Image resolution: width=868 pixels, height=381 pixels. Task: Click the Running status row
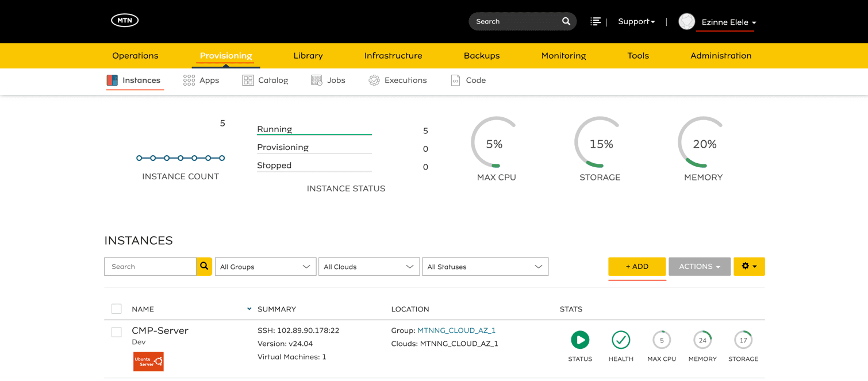coord(314,129)
